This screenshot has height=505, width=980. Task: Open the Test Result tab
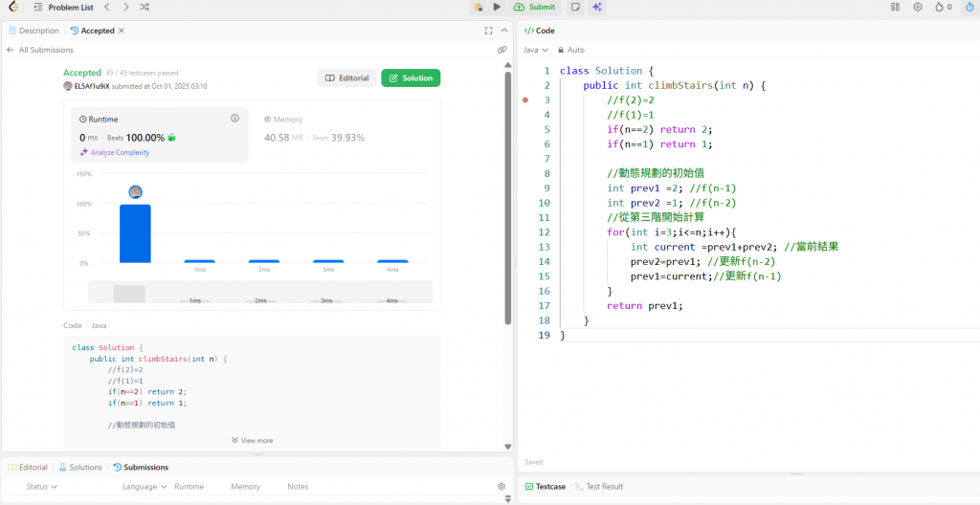click(599, 486)
